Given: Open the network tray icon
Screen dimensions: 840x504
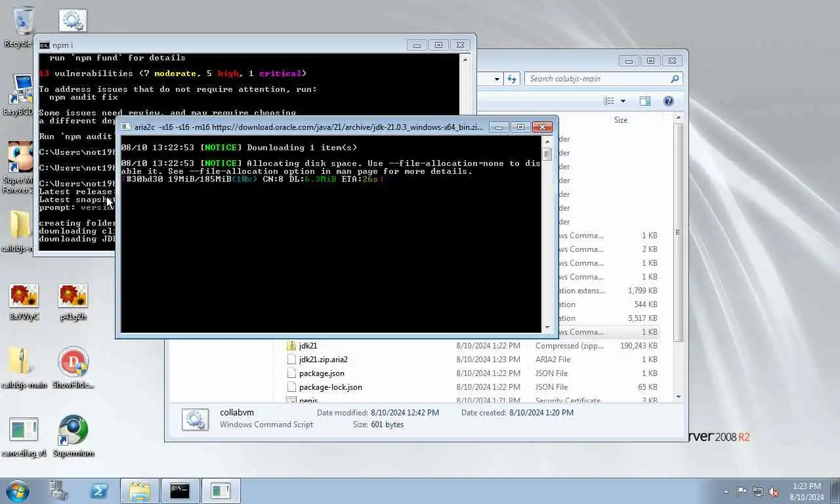Looking at the screenshot, I should pos(758,491).
